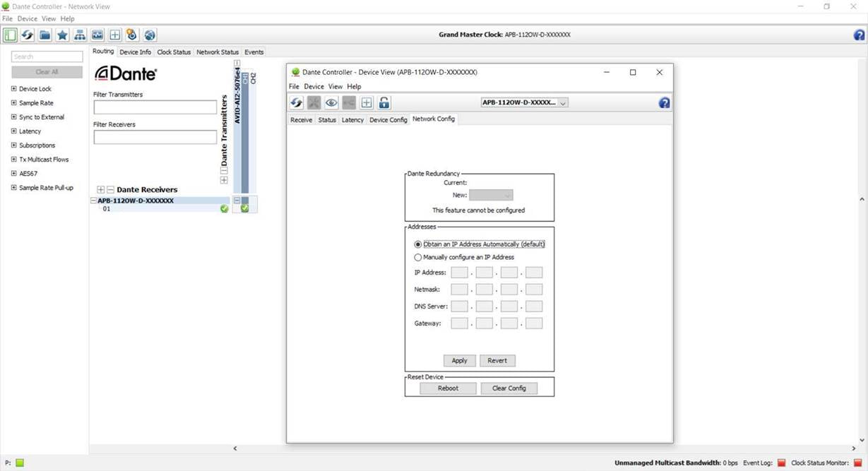Click the globe icon in main toolbar
This screenshot has width=868, height=471.
point(150,35)
